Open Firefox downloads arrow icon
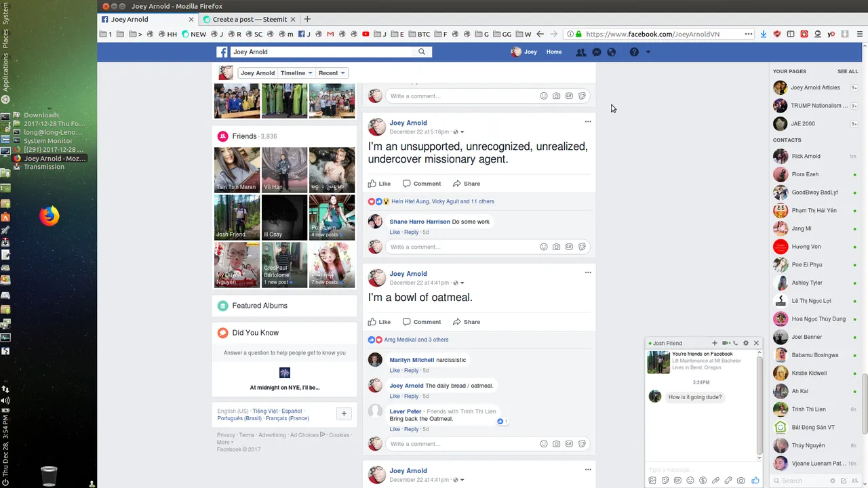 (x=764, y=34)
